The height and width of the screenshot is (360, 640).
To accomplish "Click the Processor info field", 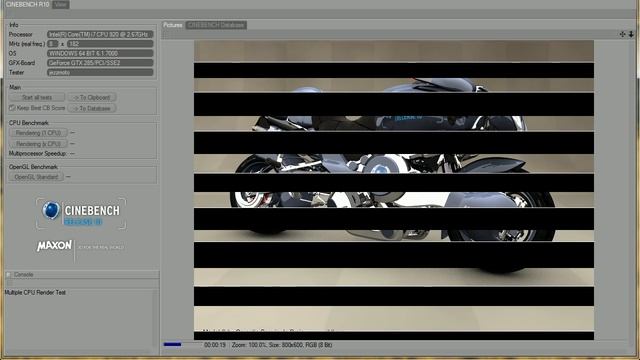I will [x=100, y=34].
